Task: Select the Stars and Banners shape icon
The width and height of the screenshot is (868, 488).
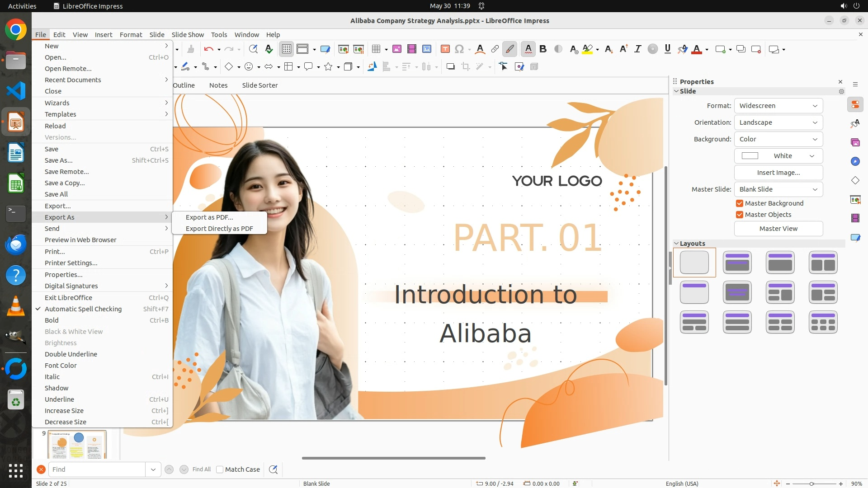Action: click(328, 67)
